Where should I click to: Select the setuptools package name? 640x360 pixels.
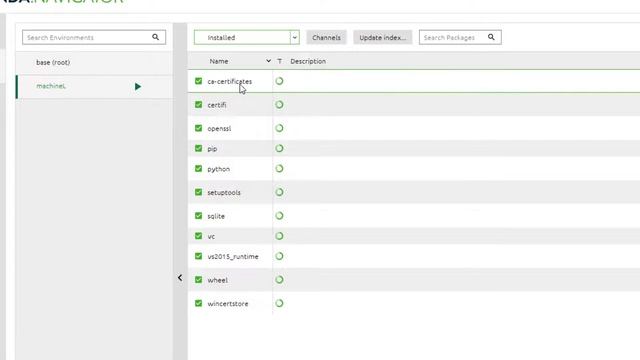click(224, 192)
